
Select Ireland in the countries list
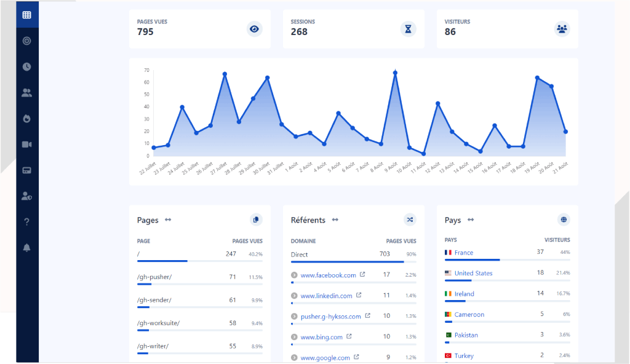pos(464,294)
